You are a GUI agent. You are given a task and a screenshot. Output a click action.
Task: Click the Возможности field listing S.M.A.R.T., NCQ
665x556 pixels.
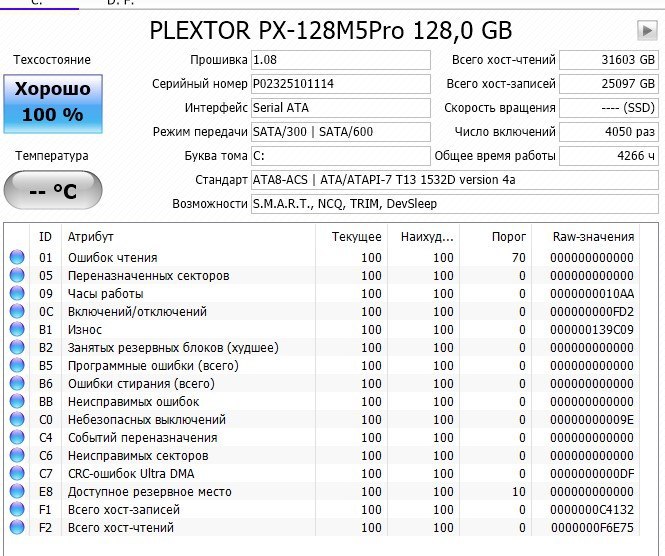tap(455, 204)
